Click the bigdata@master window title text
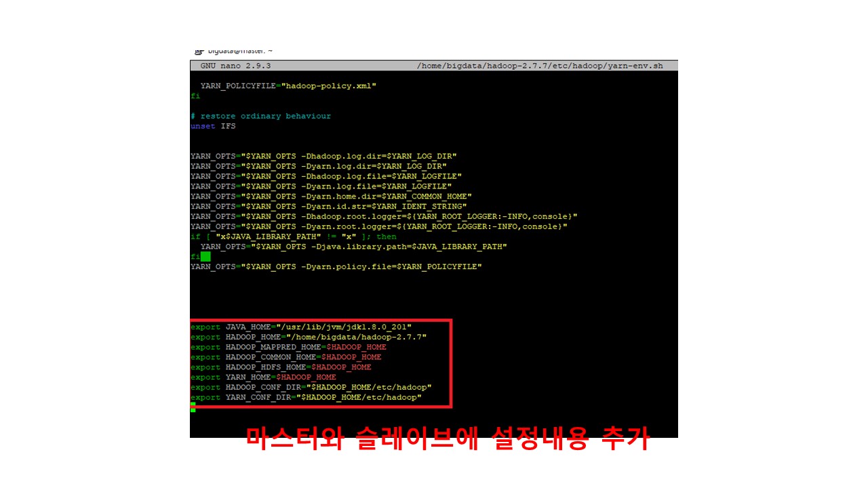The height and width of the screenshot is (488, 868). click(x=241, y=52)
